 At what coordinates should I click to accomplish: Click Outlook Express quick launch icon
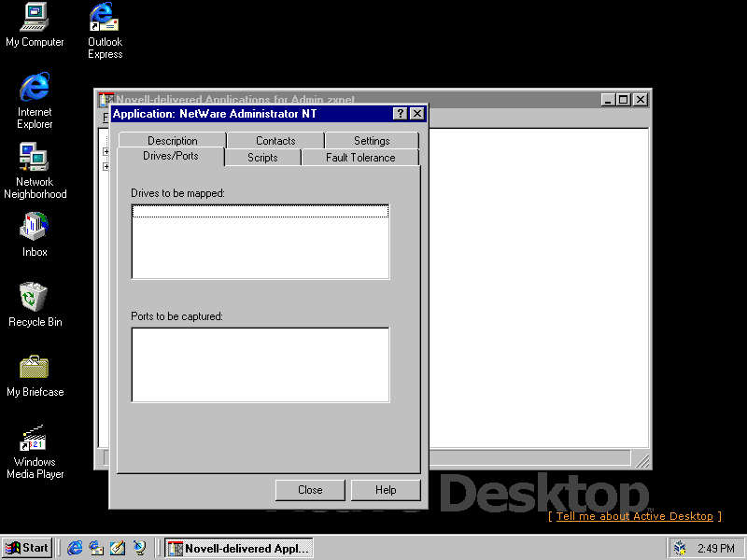click(97, 548)
